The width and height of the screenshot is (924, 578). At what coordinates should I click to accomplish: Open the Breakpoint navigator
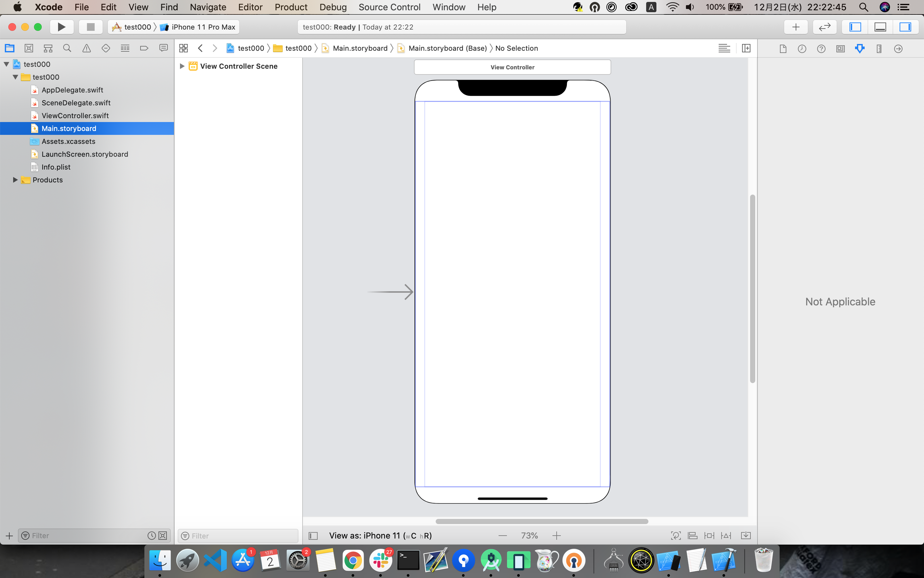(144, 48)
